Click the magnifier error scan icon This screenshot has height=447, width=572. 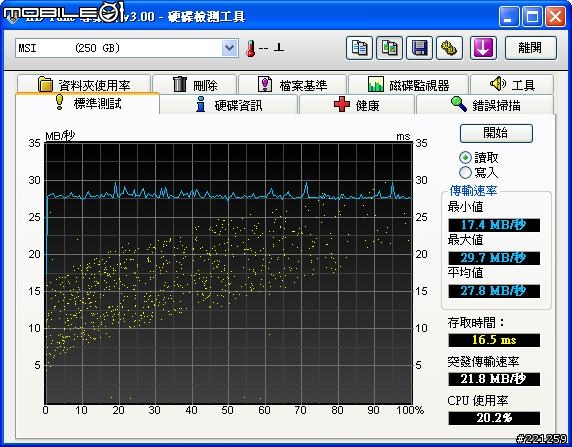pyautogui.click(x=459, y=104)
